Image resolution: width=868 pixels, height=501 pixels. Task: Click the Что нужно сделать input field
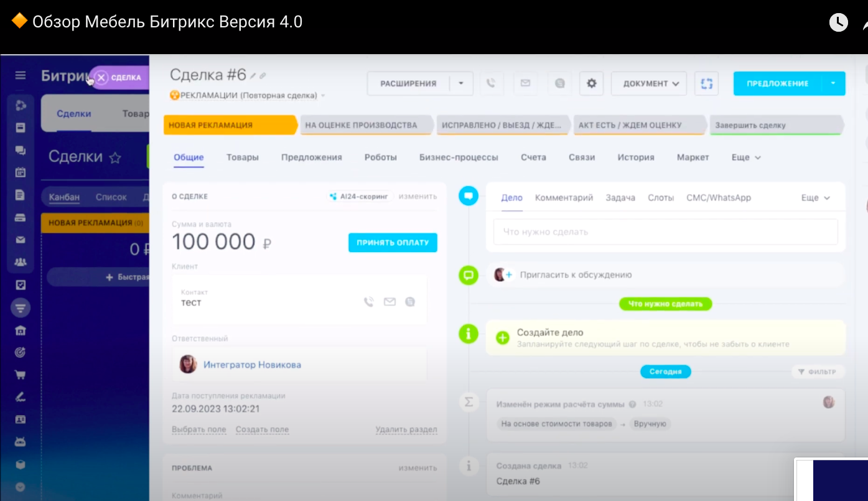(x=665, y=232)
